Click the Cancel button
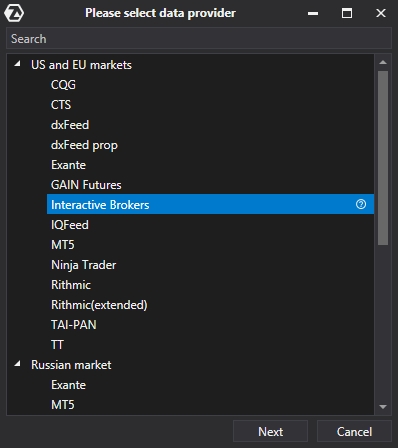The height and width of the screenshot is (448, 398). (x=354, y=432)
